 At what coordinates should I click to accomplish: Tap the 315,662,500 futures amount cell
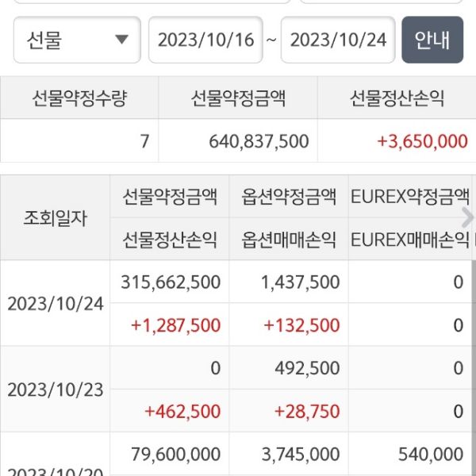pos(171,282)
